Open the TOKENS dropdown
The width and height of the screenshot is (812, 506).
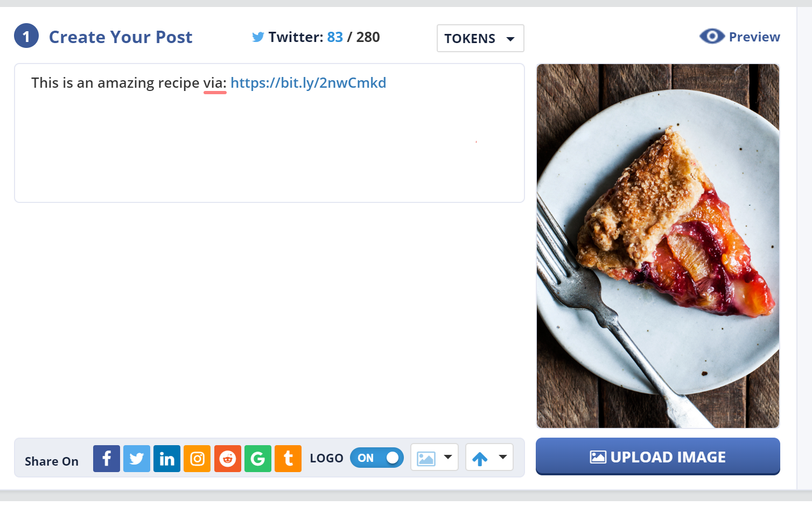point(480,38)
